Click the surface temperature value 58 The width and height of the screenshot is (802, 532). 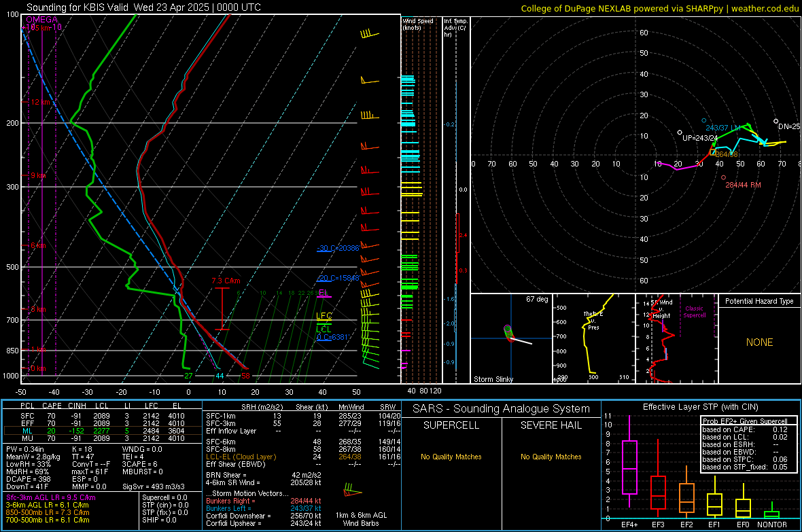pos(245,376)
